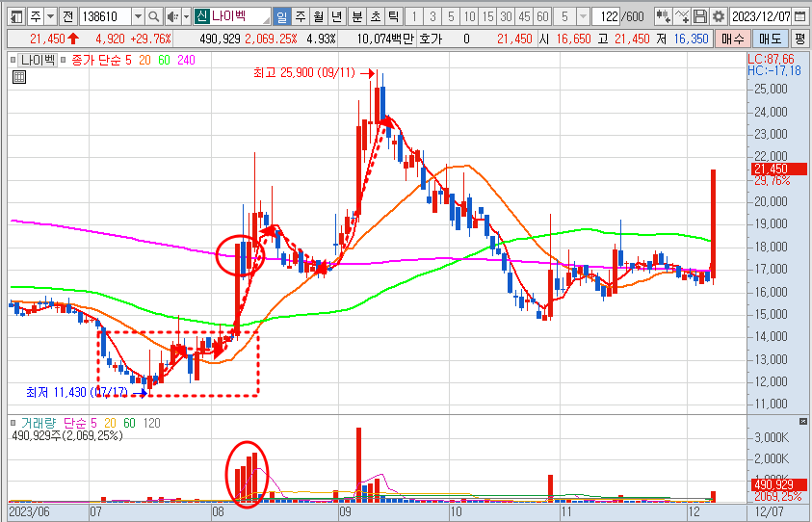Image resolution: width=812 pixels, height=522 pixels.
Task: Click the magenta 240-day moving average legend
Action: pos(187,60)
